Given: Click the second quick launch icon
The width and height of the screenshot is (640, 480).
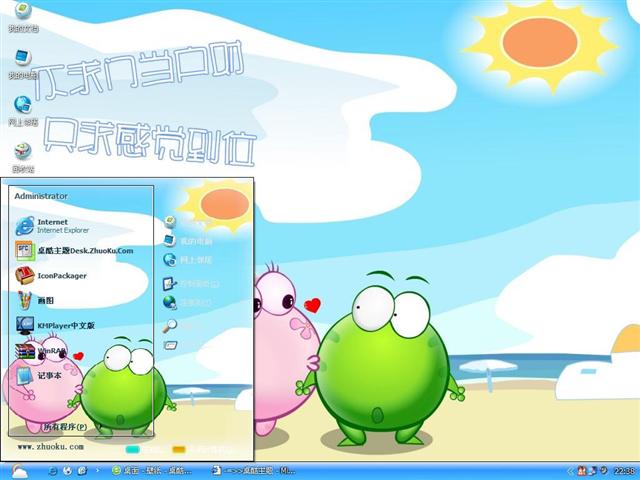Looking at the screenshot, I should pyautogui.click(x=67, y=471).
